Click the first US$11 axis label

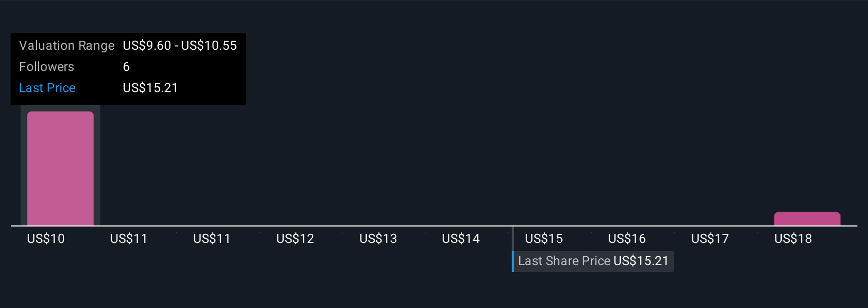pos(129,239)
